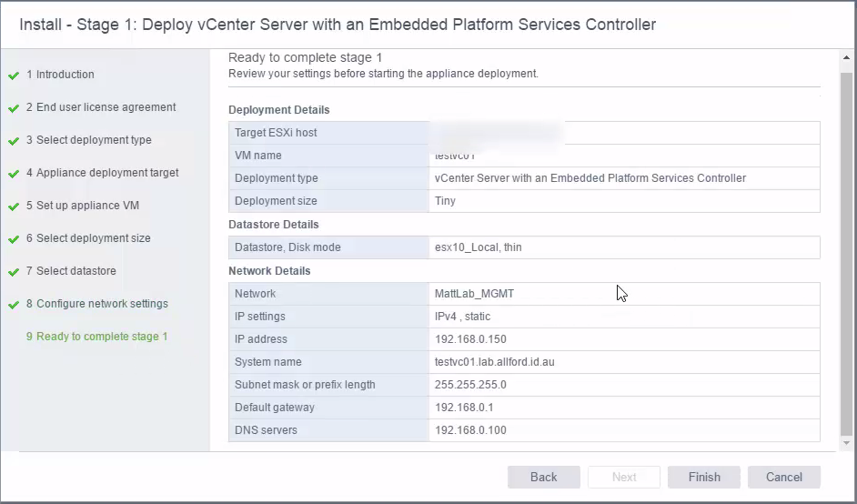This screenshot has height=504, width=857.
Task: Click the checkmark beside Select datastore
Action: coord(14,272)
